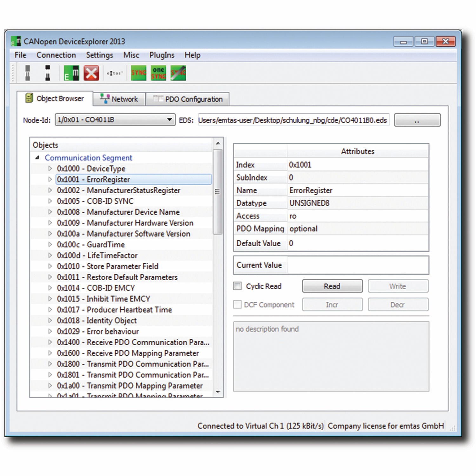Image resolution: width=476 pixels, height=476 pixels.
Task: Select the first plug icon in the toolbar
Action: coord(28,72)
